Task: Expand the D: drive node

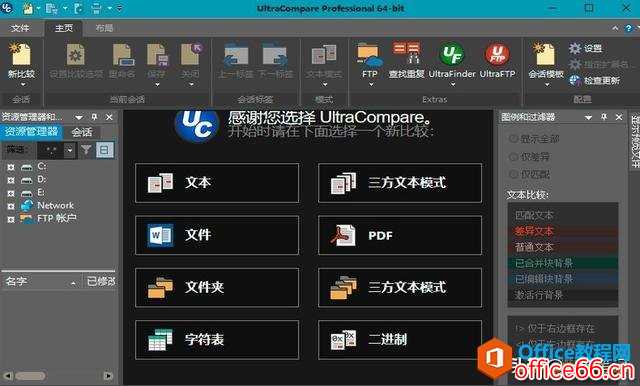Action: [11, 180]
